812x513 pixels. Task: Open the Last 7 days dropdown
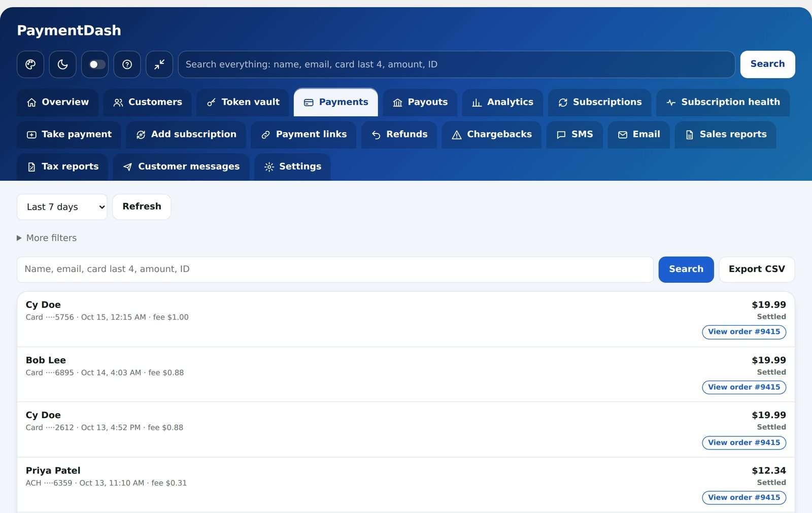click(x=62, y=207)
